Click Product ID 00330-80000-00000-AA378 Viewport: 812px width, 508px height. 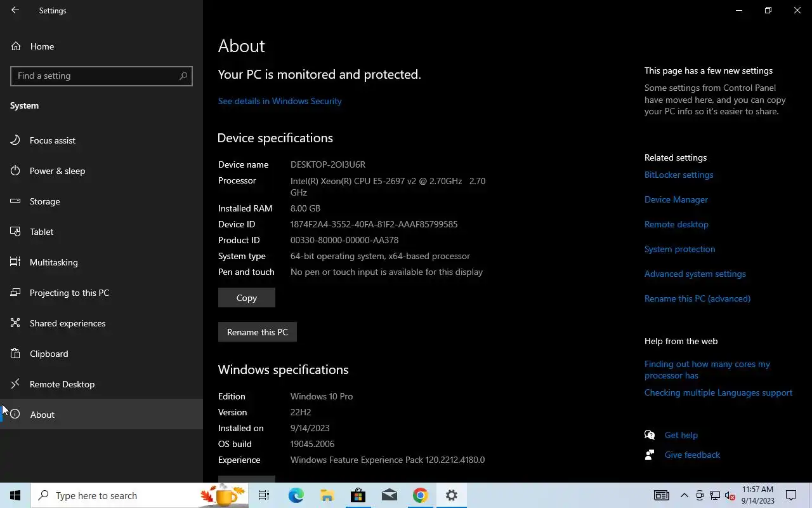[344, 240]
